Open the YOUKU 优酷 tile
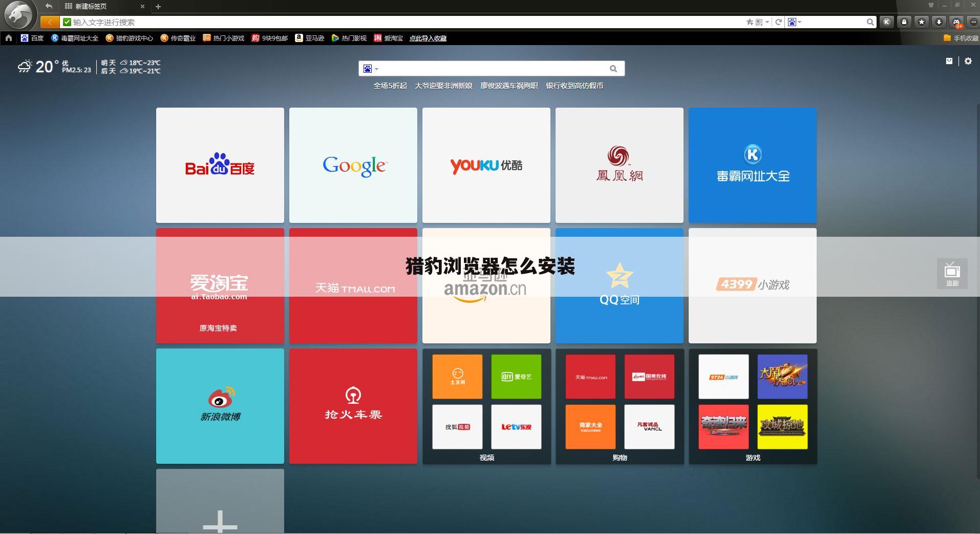 [486, 165]
